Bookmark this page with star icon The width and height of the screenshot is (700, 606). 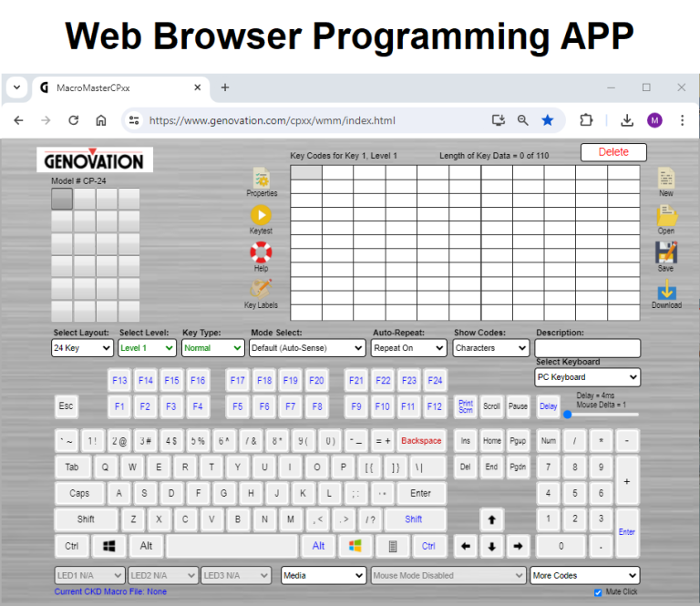tap(547, 120)
